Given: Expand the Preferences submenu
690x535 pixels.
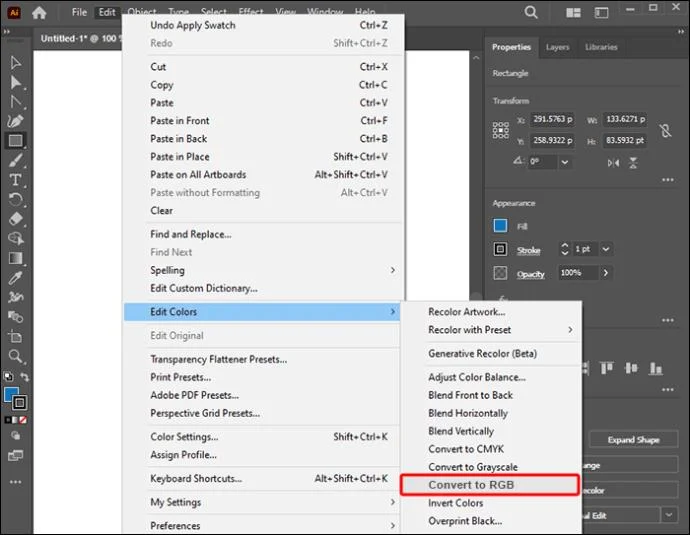Looking at the screenshot, I should (393, 525).
